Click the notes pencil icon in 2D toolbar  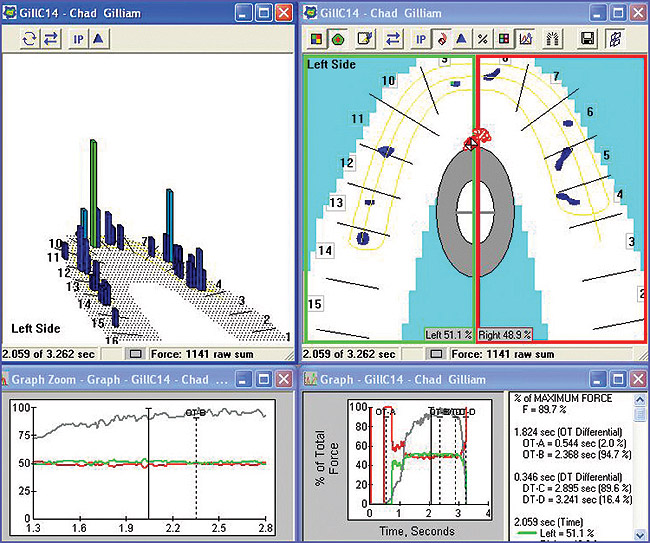click(x=364, y=40)
